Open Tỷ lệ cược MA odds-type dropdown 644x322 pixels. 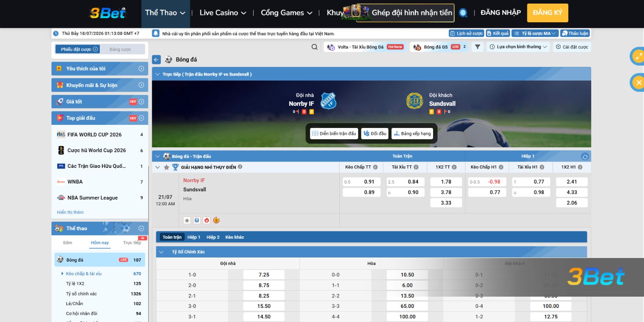pyautogui.click(x=535, y=33)
